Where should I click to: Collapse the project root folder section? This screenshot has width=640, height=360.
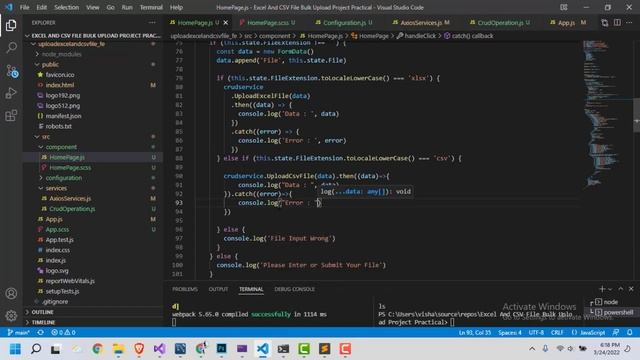[x=94, y=36]
